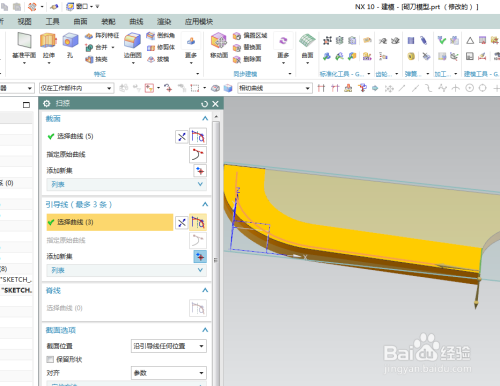Toggle reverse direction button beside 选择曲线 (3)

182,223
